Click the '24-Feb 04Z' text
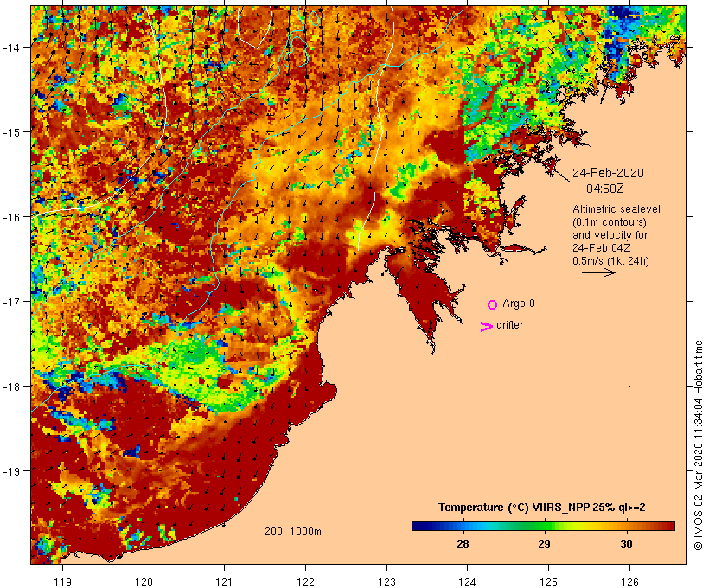The height and width of the screenshot is (588, 709). point(602,248)
